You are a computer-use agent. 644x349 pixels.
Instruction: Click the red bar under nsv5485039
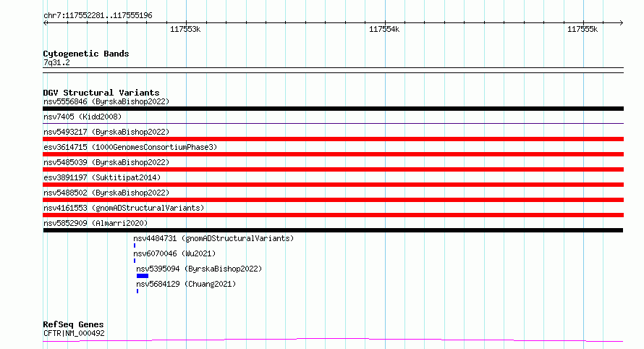[x=333, y=169]
